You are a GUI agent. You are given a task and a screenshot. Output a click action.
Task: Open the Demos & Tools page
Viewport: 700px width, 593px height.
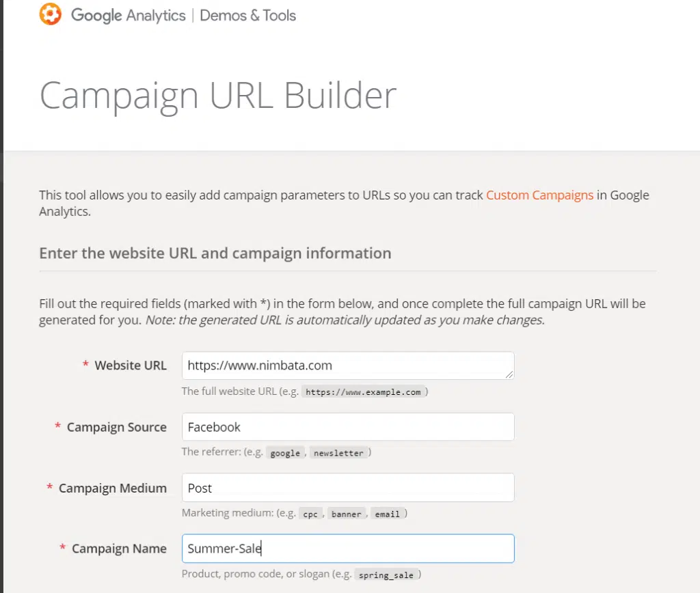(x=247, y=15)
